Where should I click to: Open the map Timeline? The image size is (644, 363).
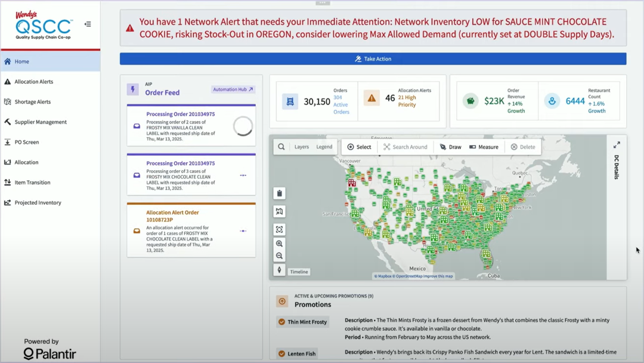tap(299, 272)
